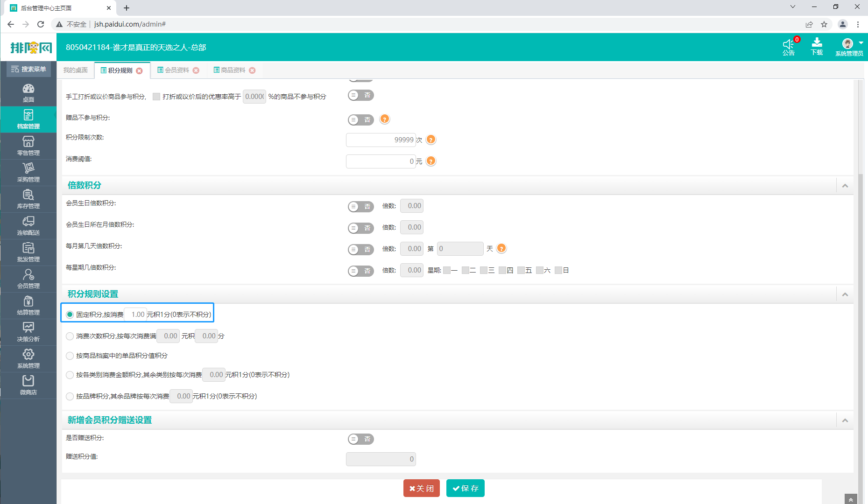Open 零售管理 in the sidebar

28,146
